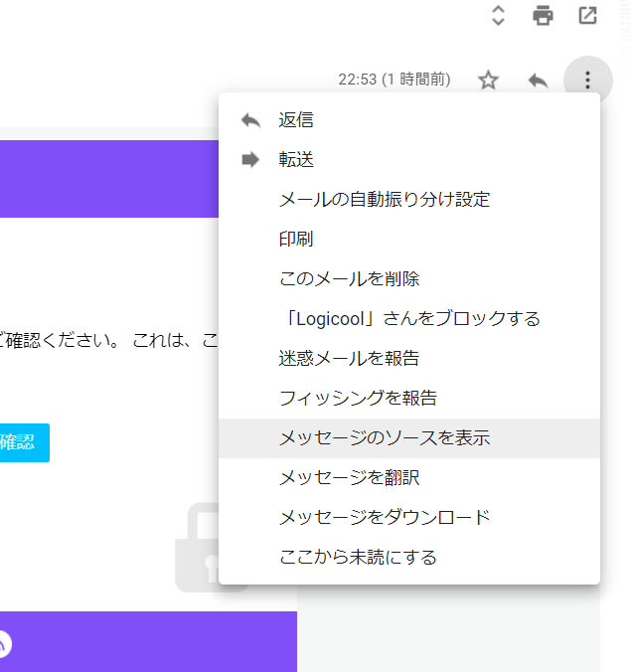The image size is (631, 672).
Task: Select メッセージをダウンロード
Action: point(409,518)
